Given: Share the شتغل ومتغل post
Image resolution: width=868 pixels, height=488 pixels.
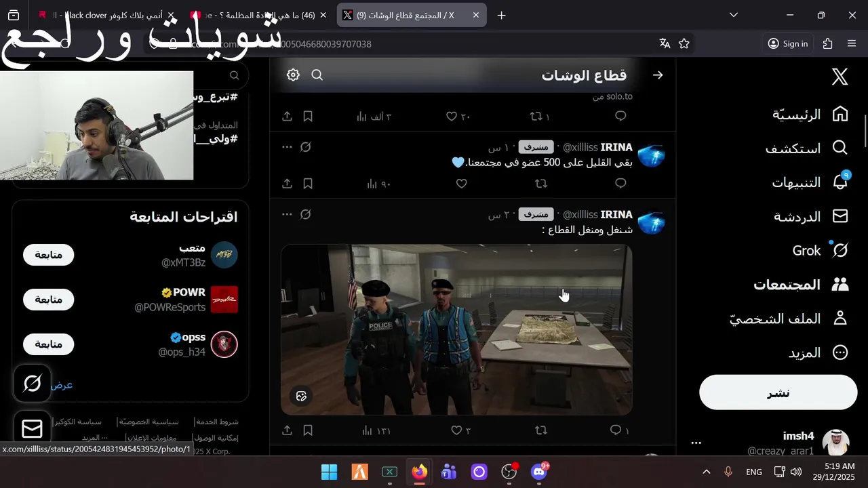Looking at the screenshot, I should tap(287, 430).
